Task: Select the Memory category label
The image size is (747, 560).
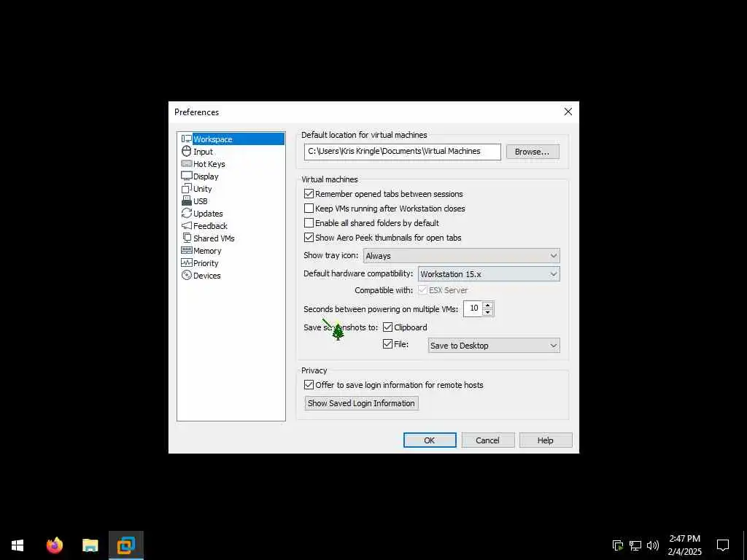Action: coord(207,251)
